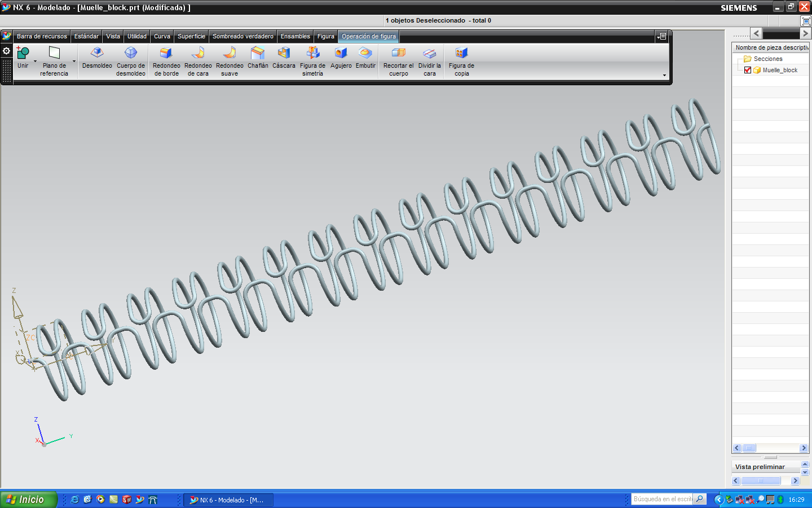Viewport: 812px width, 508px height.
Task: Click the taskbar clock showing 16:29
Action: 796,500
